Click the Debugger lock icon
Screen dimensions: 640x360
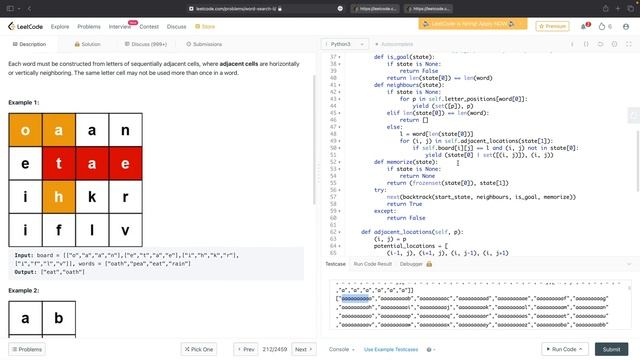point(429,264)
